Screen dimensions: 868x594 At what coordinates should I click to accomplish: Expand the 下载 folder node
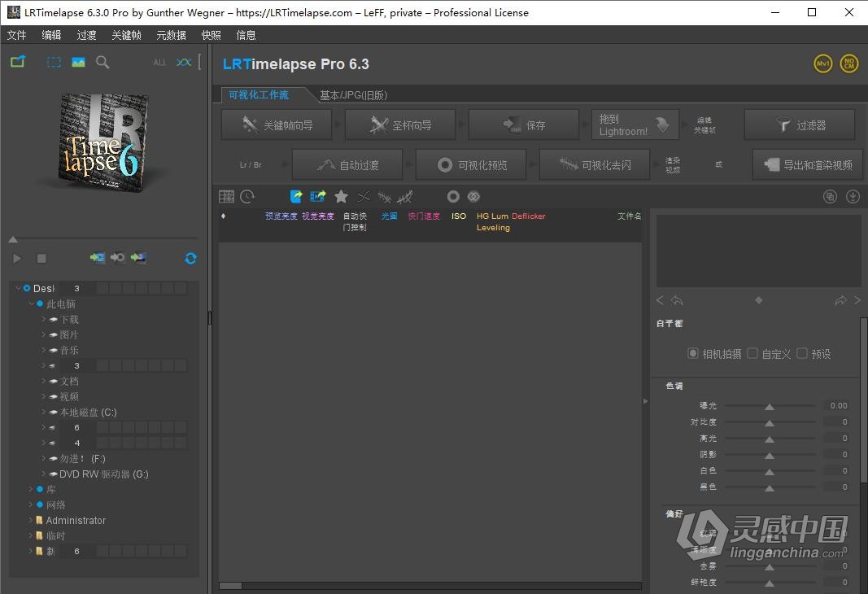pyautogui.click(x=43, y=319)
